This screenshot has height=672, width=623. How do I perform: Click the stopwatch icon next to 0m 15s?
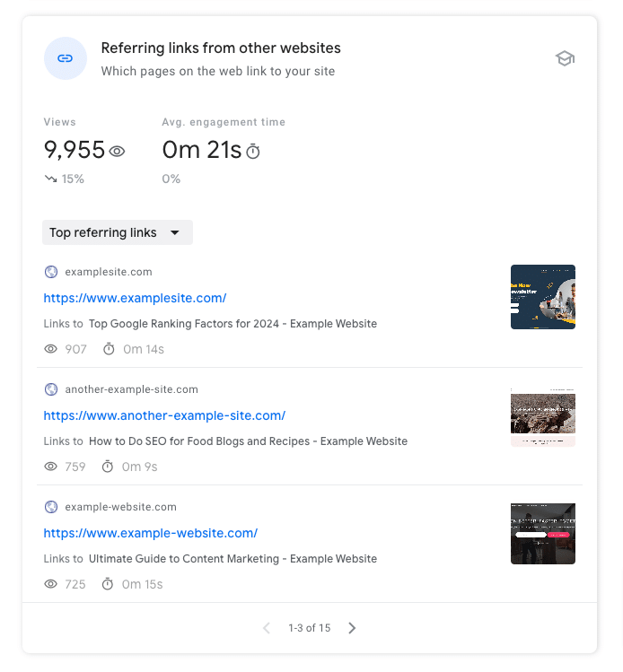tap(108, 584)
